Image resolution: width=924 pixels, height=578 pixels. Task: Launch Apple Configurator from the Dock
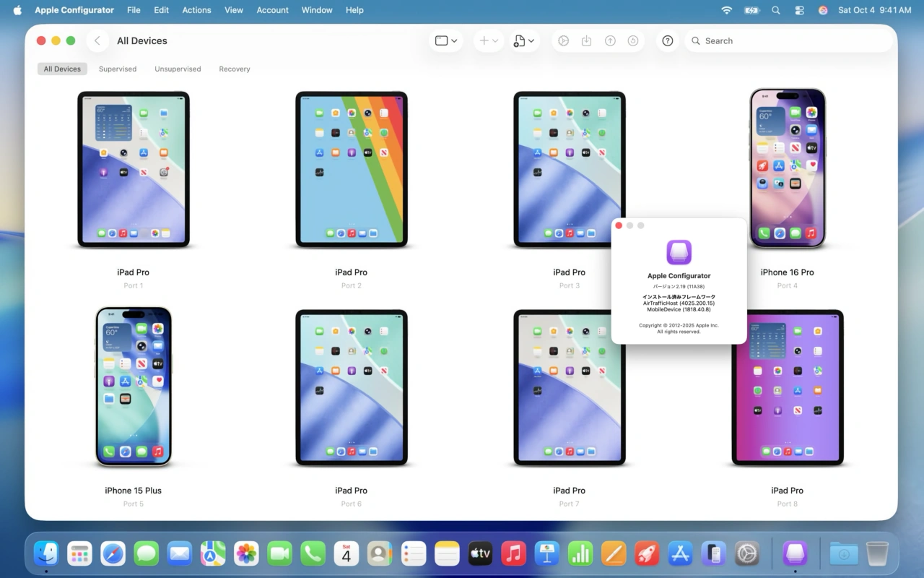click(x=795, y=553)
